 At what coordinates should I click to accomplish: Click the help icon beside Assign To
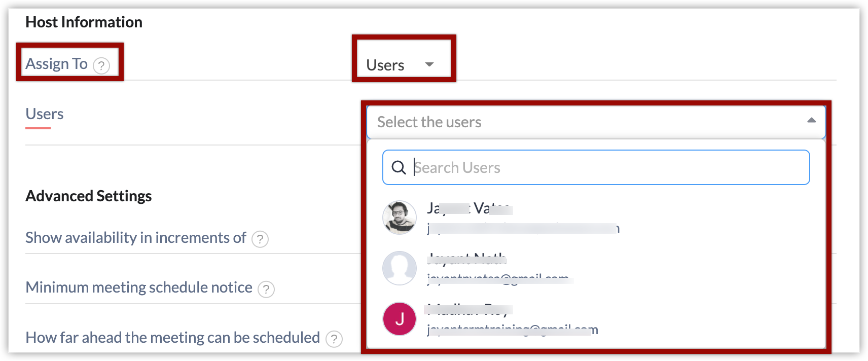(x=101, y=66)
